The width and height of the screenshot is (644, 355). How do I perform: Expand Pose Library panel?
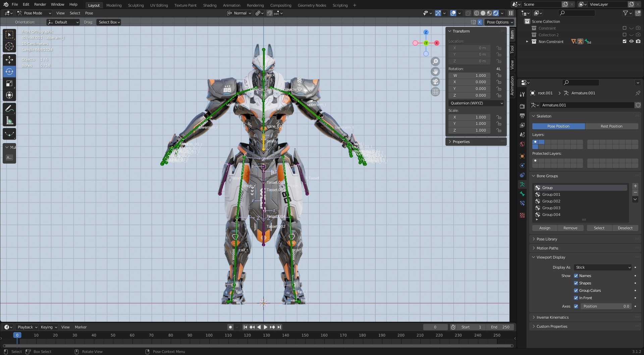(547, 239)
